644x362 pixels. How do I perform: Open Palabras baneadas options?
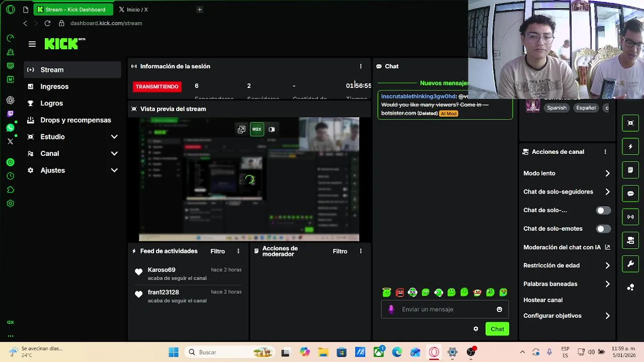567,284
